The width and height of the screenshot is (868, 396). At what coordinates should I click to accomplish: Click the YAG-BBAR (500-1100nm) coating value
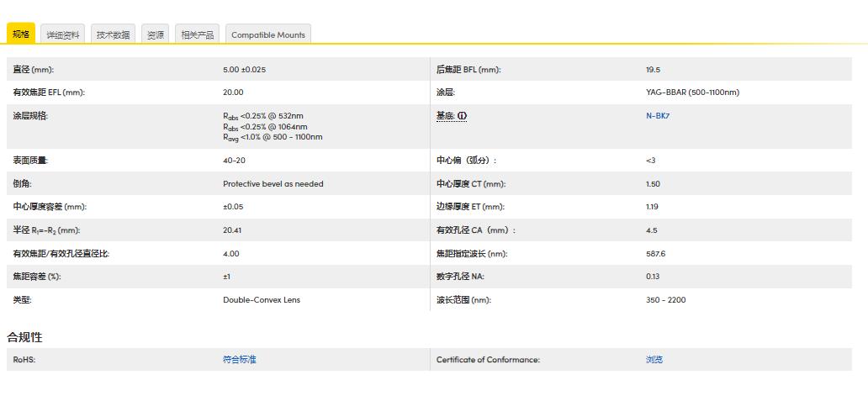692,92
